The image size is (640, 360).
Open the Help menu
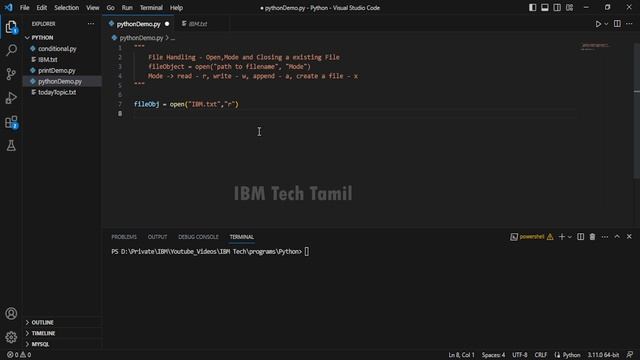coord(176,8)
